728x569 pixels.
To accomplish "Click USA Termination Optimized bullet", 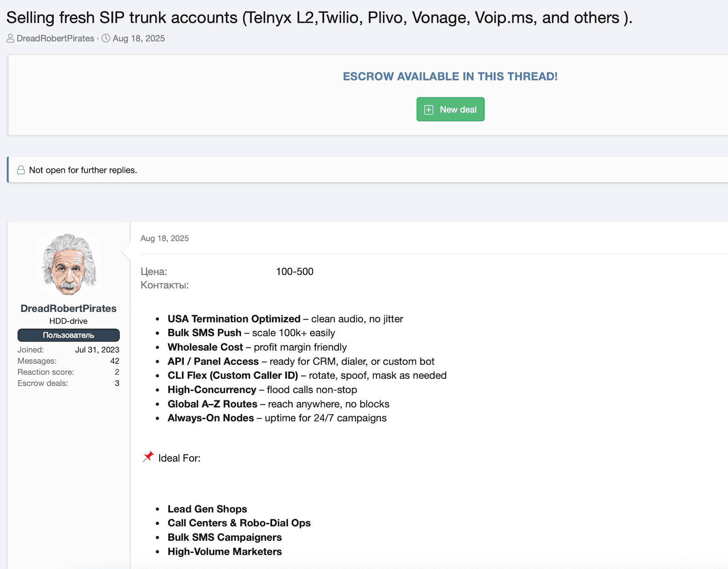I will tap(285, 319).
